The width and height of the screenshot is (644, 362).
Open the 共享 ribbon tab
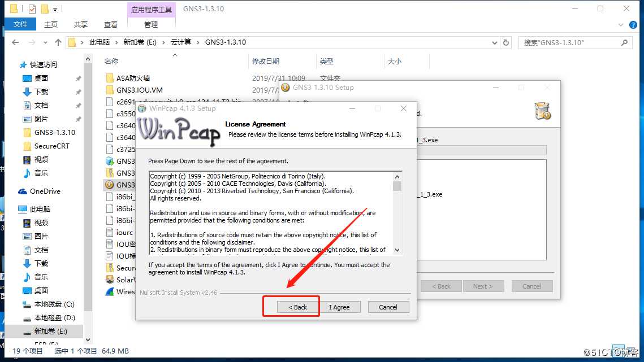[80, 25]
